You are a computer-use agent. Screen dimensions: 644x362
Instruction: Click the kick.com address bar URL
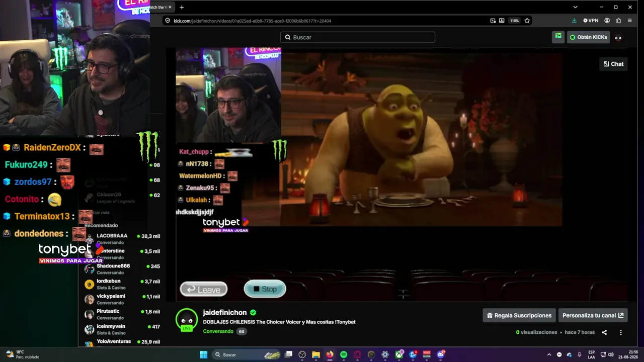click(253, 21)
